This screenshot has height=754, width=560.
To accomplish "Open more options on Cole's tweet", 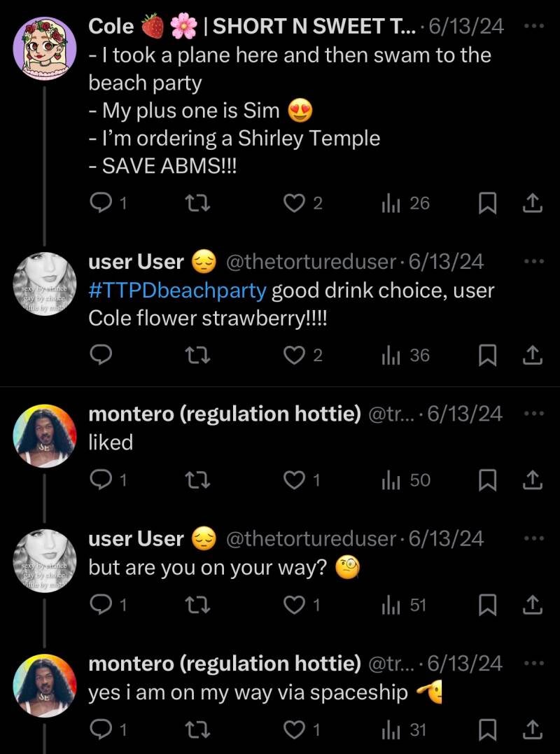I will tap(533, 27).
